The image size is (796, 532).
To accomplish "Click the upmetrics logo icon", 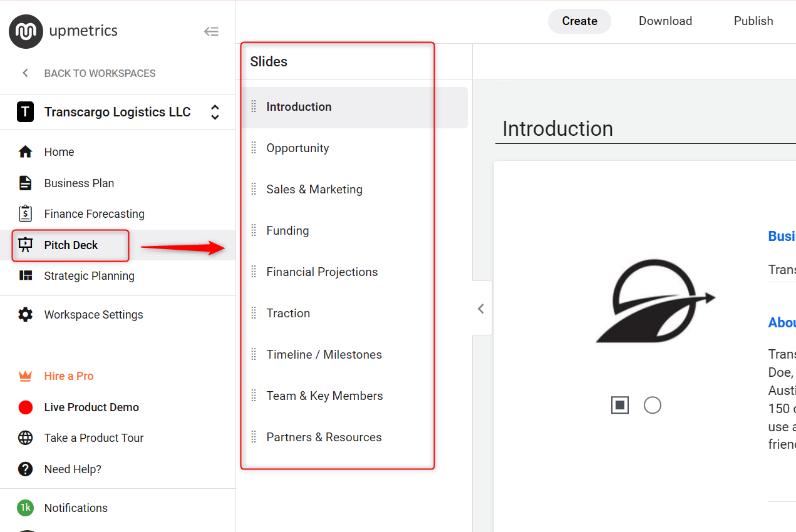I will 26,31.
